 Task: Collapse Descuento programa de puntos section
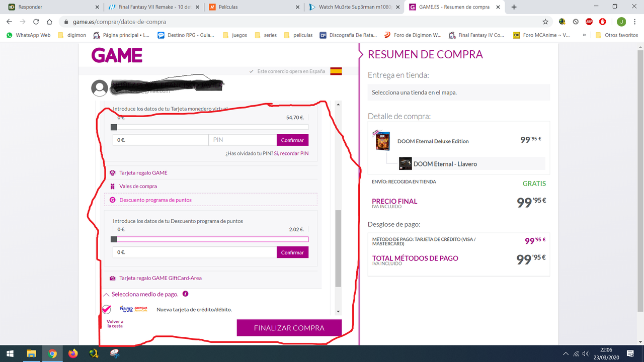(155, 200)
